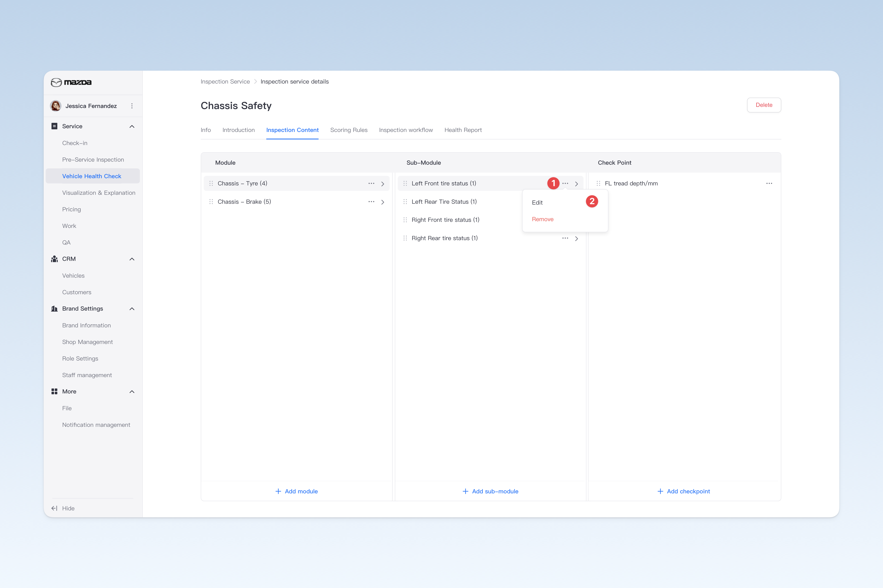Click Add checkpoint
The image size is (883, 588).
(x=684, y=491)
